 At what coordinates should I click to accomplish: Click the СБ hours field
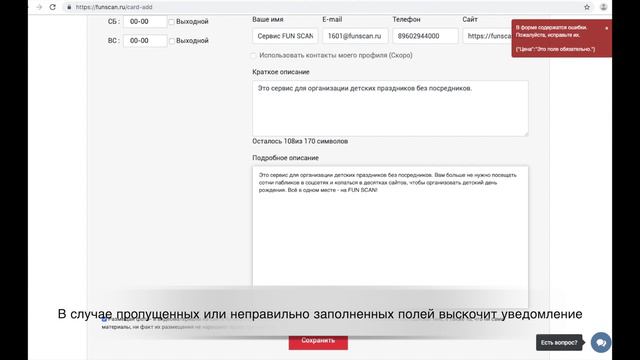(x=145, y=22)
